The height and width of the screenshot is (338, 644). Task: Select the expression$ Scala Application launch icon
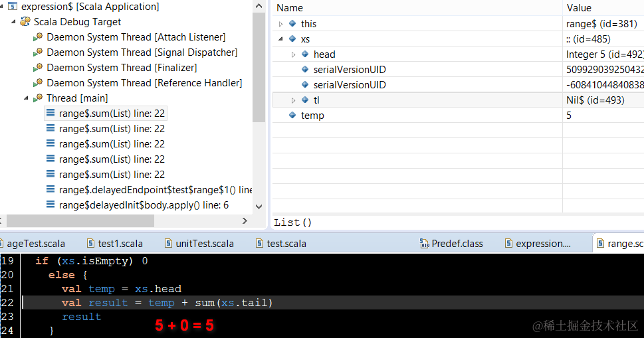coord(13,6)
